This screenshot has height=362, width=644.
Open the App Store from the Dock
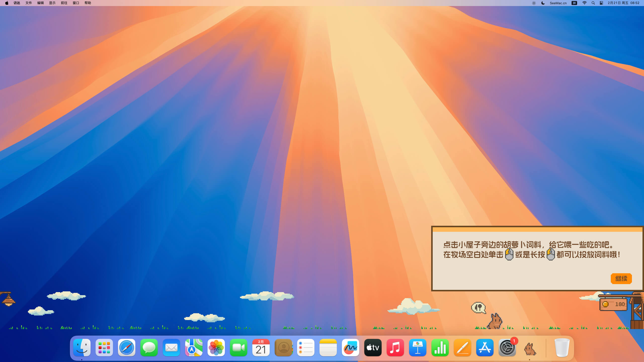[485, 348]
